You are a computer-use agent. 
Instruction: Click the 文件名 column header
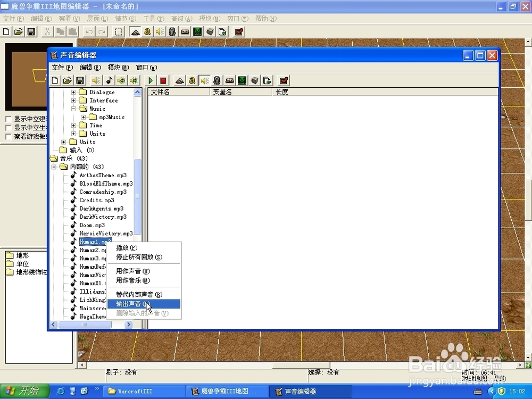[179, 92]
